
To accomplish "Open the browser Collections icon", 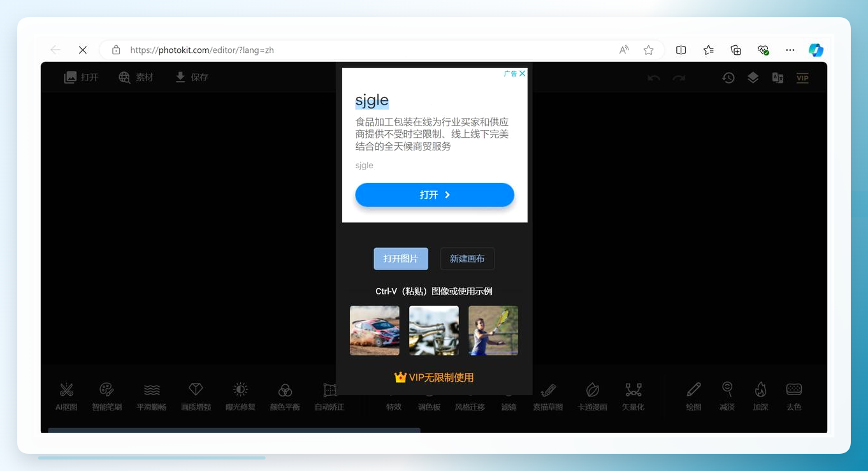I will click(x=736, y=50).
